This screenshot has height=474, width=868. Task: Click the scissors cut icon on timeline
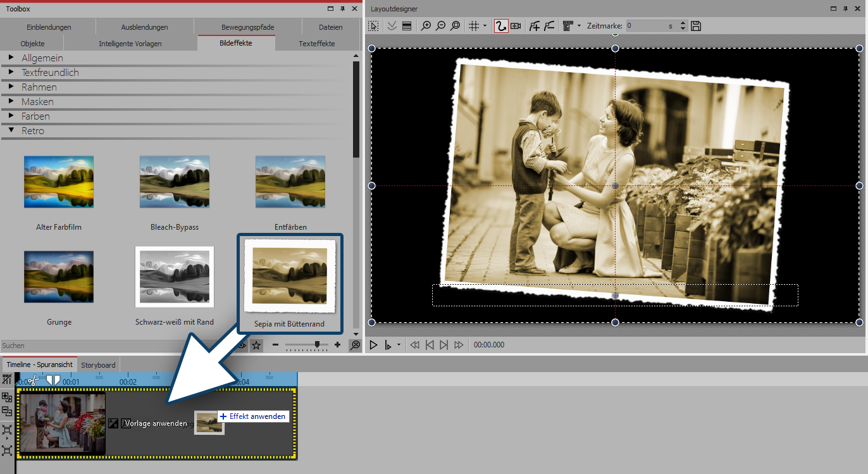point(33,380)
